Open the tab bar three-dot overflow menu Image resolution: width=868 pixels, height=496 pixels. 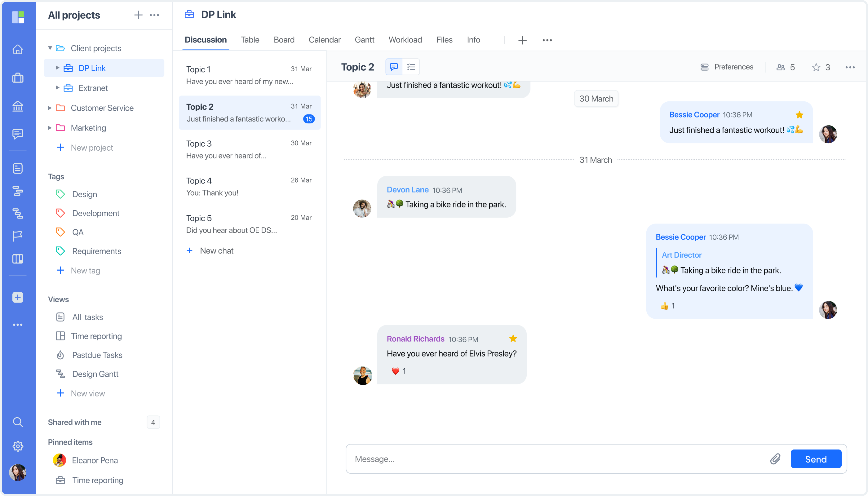click(x=547, y=40)
